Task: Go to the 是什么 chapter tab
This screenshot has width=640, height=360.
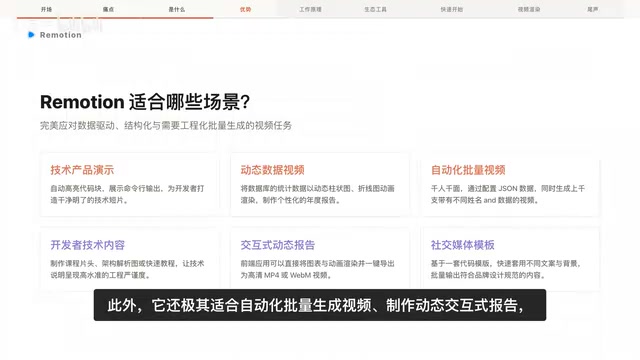Action: 177,9
